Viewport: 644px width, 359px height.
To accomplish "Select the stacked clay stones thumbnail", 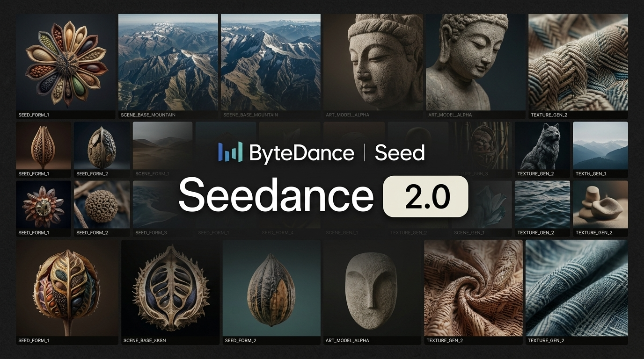I will (600, 205).
